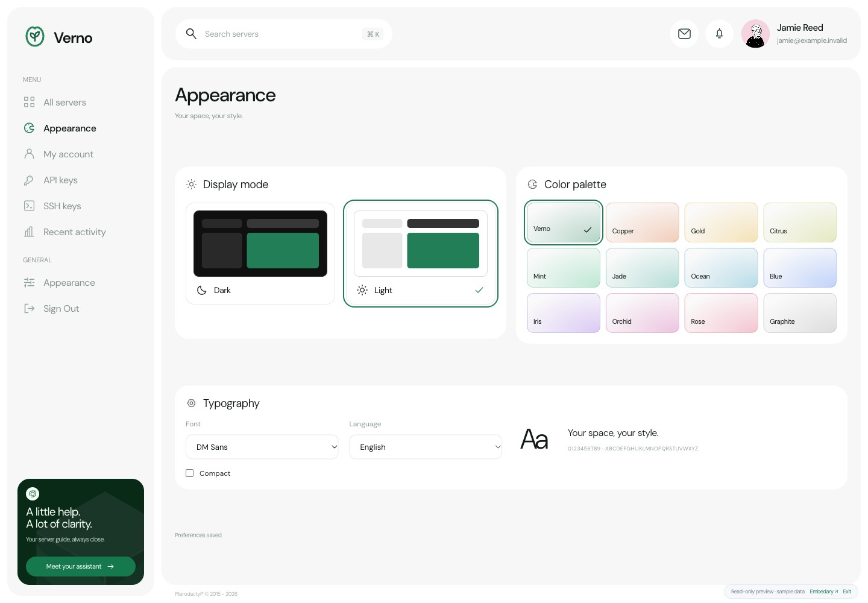The width and height of the screenshot is (868, 603).
Task: Pick the Gold color palette
Action: 721,223
